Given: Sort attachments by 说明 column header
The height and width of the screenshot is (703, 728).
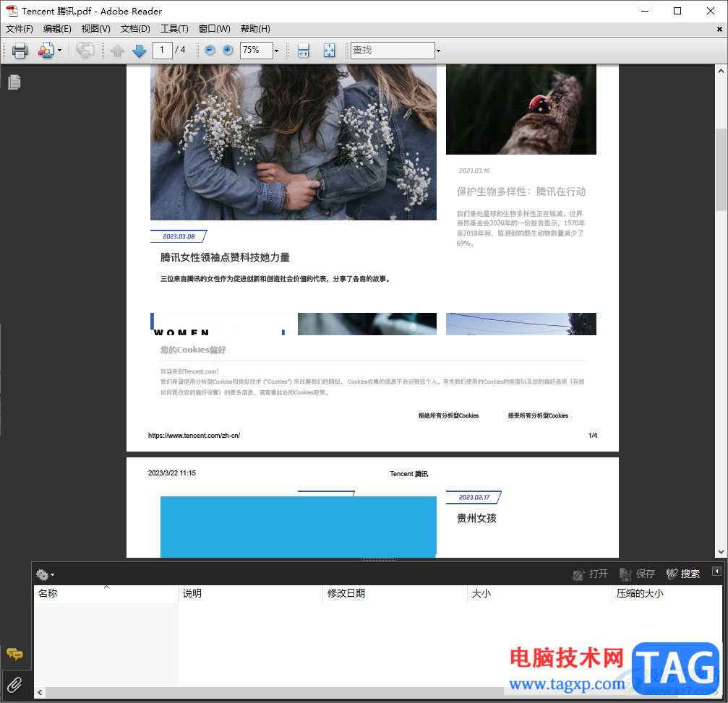Looking at the screenshot, I should click(x=250, y=593).
